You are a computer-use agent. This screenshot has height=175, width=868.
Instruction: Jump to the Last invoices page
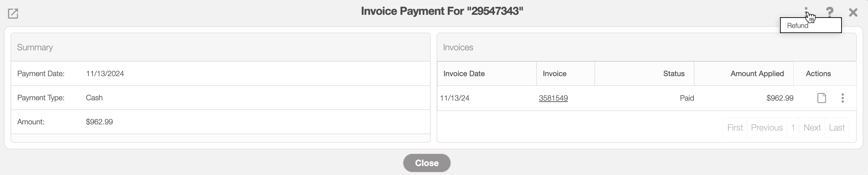[x=836, y=128]
